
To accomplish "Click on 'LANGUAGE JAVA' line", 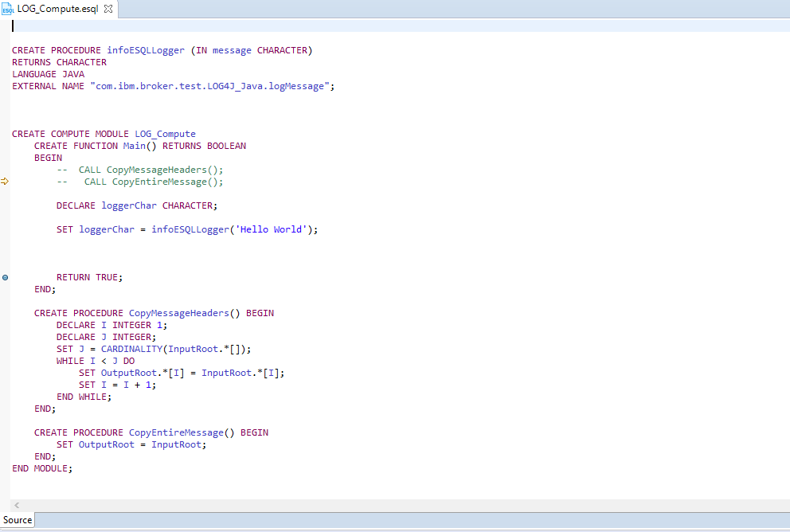I will [49, 74].
